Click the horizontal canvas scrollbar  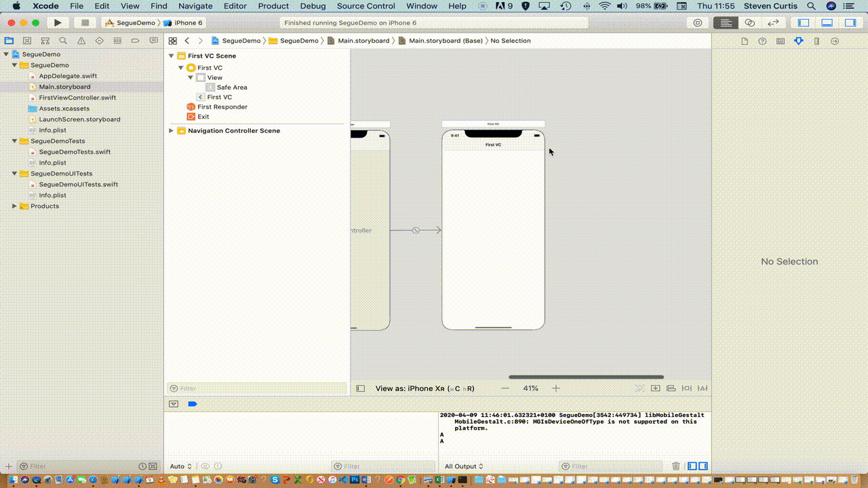point(586,377)
